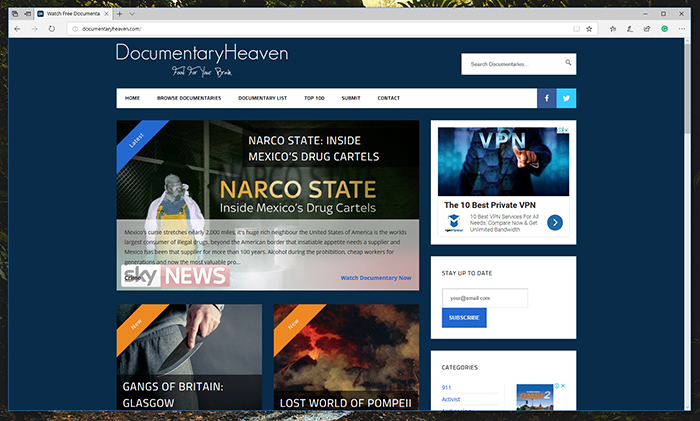Screen dimensions: 700x421
Task: Select the Watch Free Documenta tab
Action: (x=73, y=14)
